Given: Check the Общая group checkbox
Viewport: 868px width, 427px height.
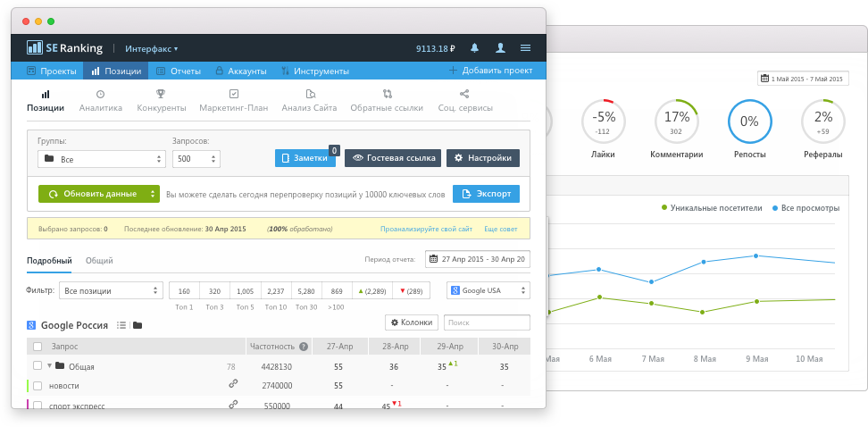Looking at the screenshot, I should pyautogui.click(x=38, y=365).
